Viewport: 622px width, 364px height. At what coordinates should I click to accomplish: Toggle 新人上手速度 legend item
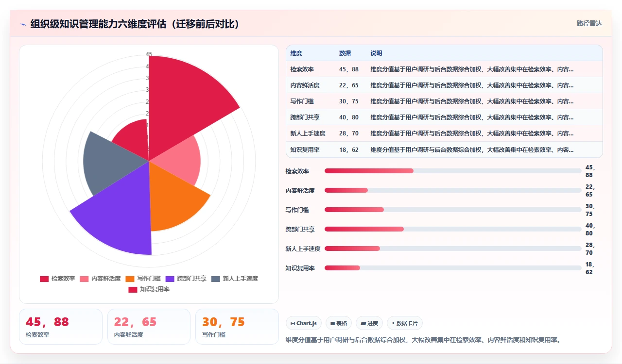(x=235, y=279)
